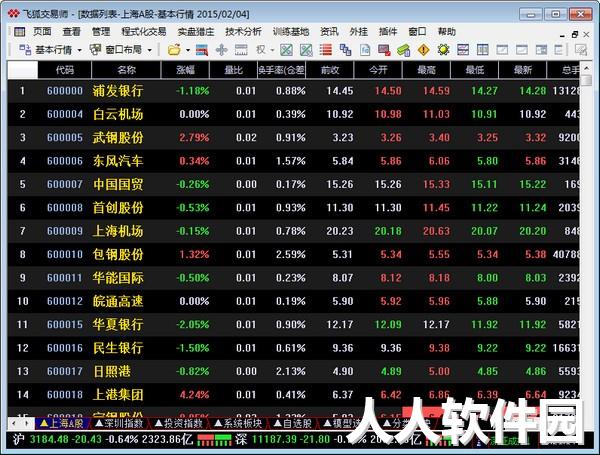This screenshot has width=600, height=455.
Task: Click the orange warning diamond icon
Action: pos(424,50)
